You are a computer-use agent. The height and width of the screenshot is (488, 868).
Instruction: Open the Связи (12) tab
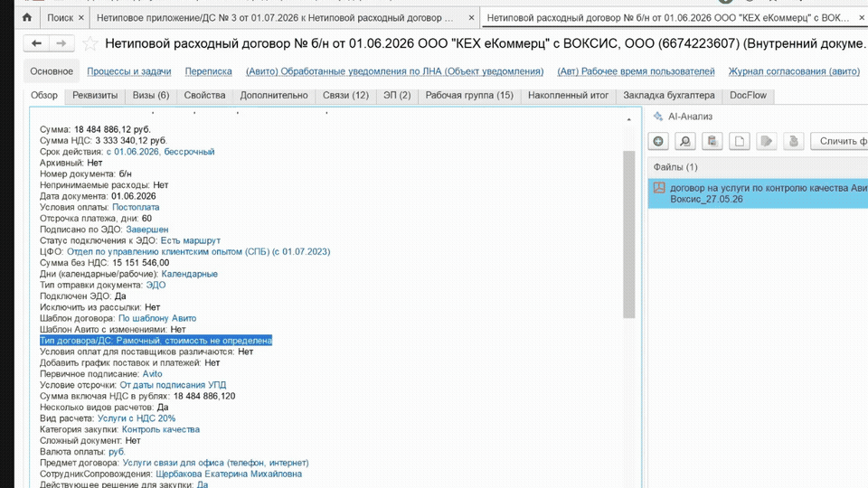click(x=345, y=95)
